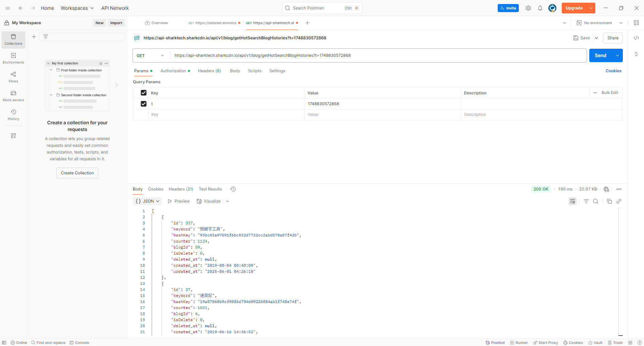The width and height of the screenshot is (644, 346).
Task: Click the Share button
Action: coord(613,38)
